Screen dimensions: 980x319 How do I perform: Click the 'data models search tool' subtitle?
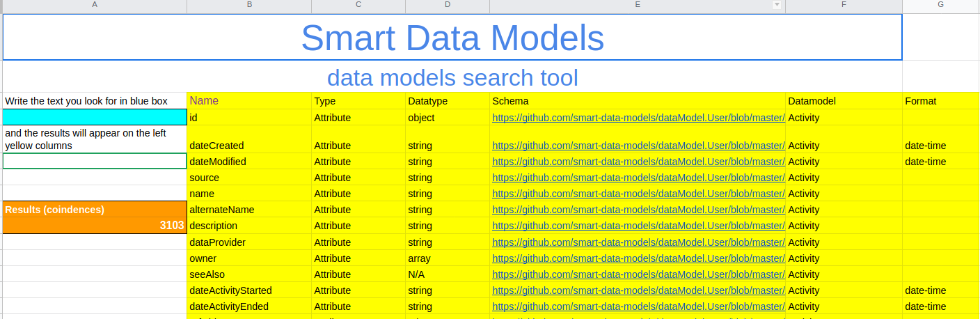point(452,77)
